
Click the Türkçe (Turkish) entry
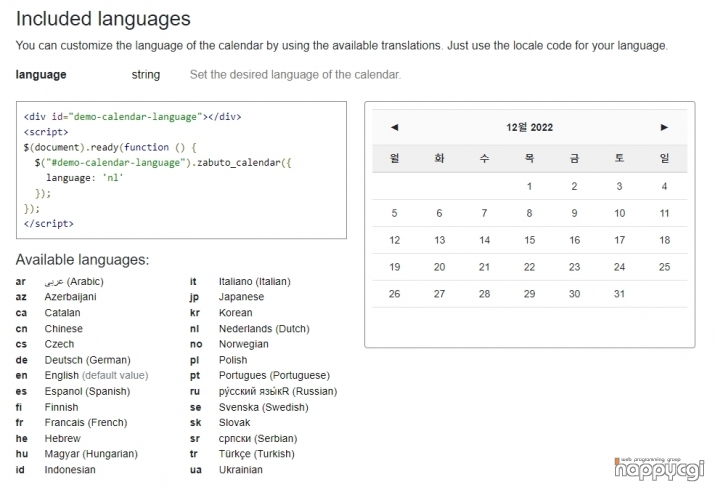[257, 454]
